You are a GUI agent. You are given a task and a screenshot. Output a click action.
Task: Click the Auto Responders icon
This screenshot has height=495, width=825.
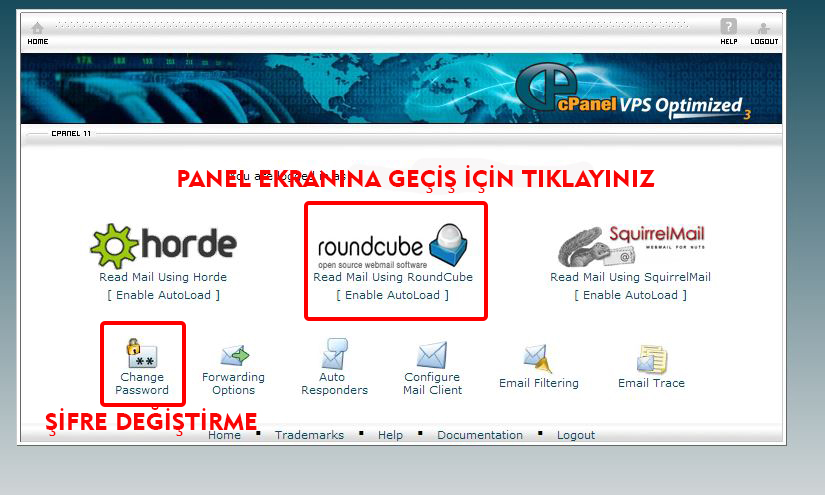(x=335, y=353)
